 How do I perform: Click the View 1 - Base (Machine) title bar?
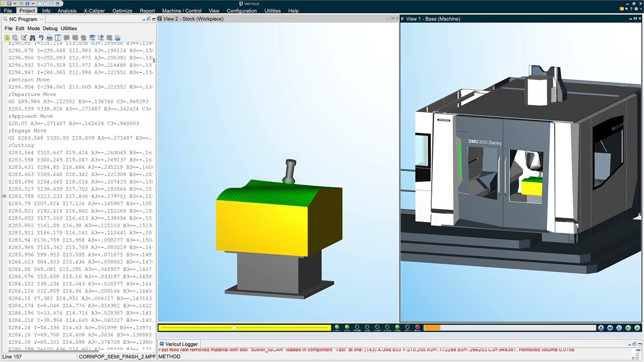pos(521,19)
